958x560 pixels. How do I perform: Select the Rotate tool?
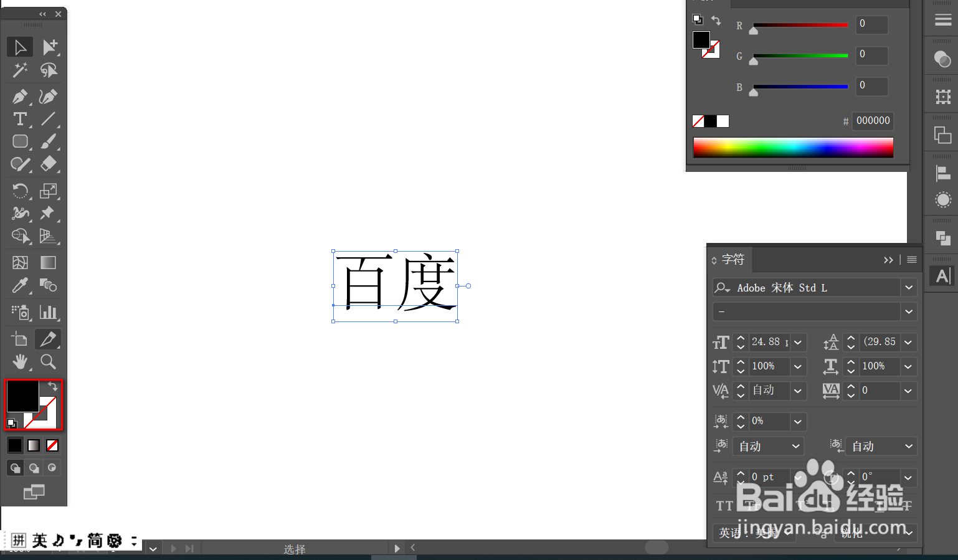click(x=20, y=191)
